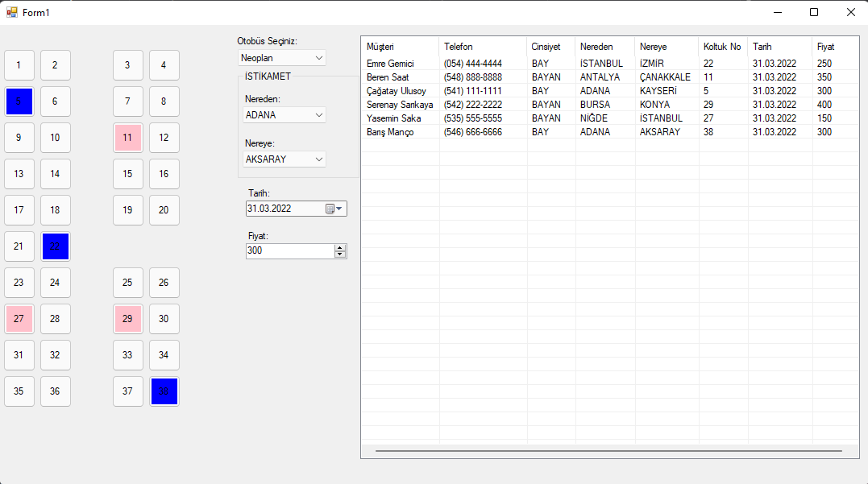
Task: Click the Form1 application icon
Action: 11,12
